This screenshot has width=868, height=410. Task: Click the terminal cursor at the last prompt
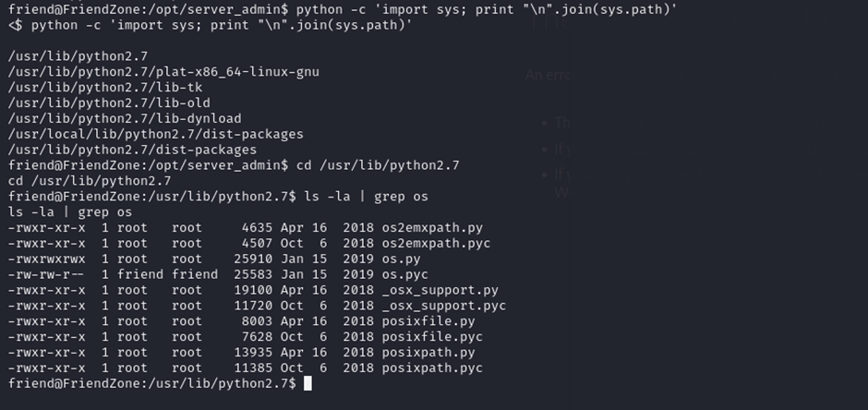pyautogui.click(x=307, y=383)
